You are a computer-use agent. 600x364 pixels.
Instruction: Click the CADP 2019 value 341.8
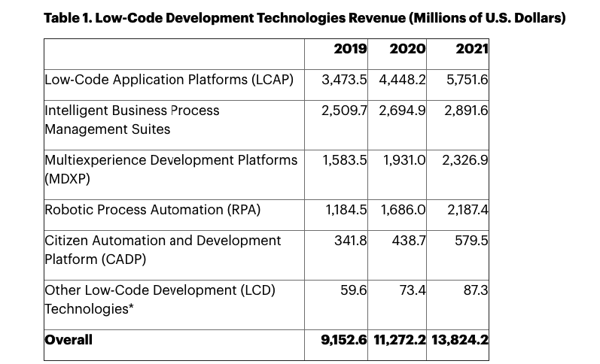(351, 240)
